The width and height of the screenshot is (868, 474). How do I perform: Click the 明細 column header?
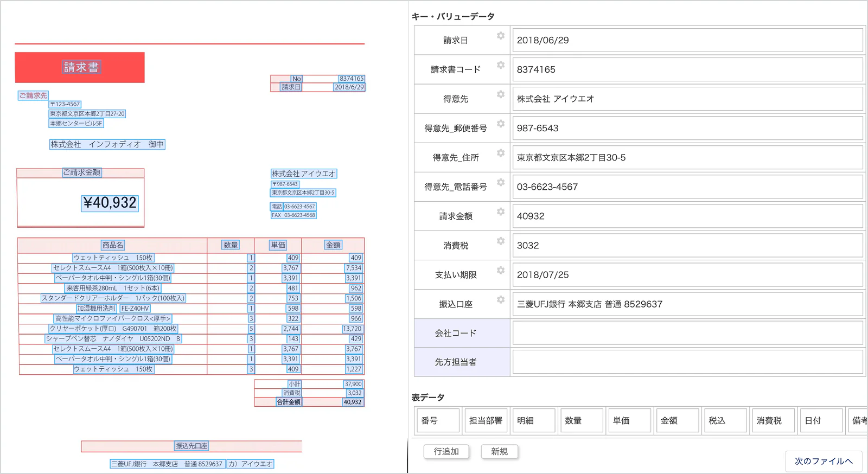533,420
